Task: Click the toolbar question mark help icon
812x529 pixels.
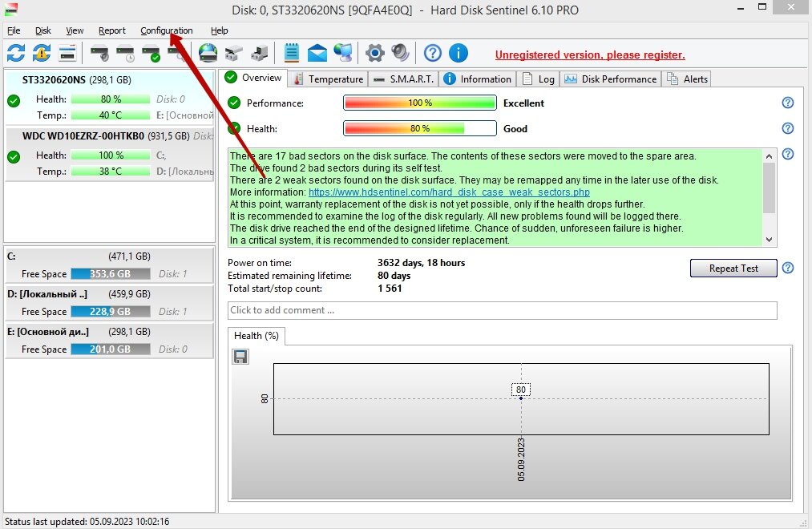Action: point(432,53)
